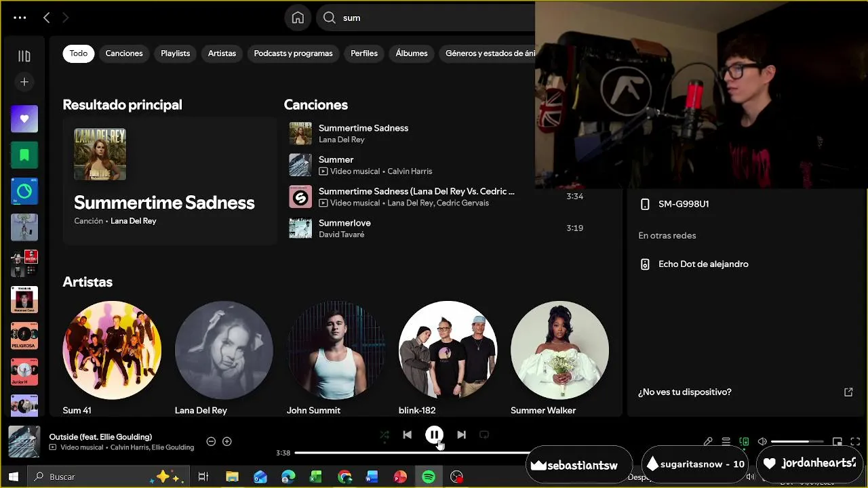The height and width of the screenshot is (488, 868).
Task: Open ¿No ves tu dispositivo? help link
Action: [685, 392]
